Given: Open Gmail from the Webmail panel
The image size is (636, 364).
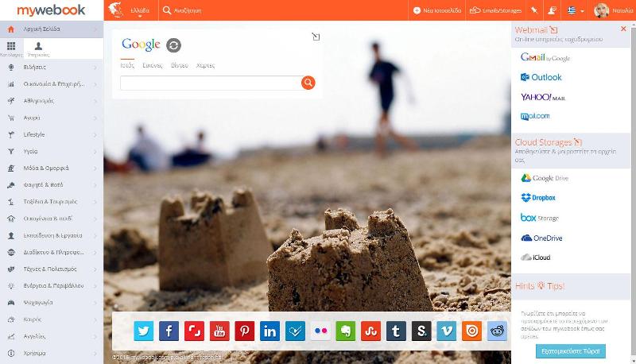Looking at the screenshot, I should click(x=545, y=57).
